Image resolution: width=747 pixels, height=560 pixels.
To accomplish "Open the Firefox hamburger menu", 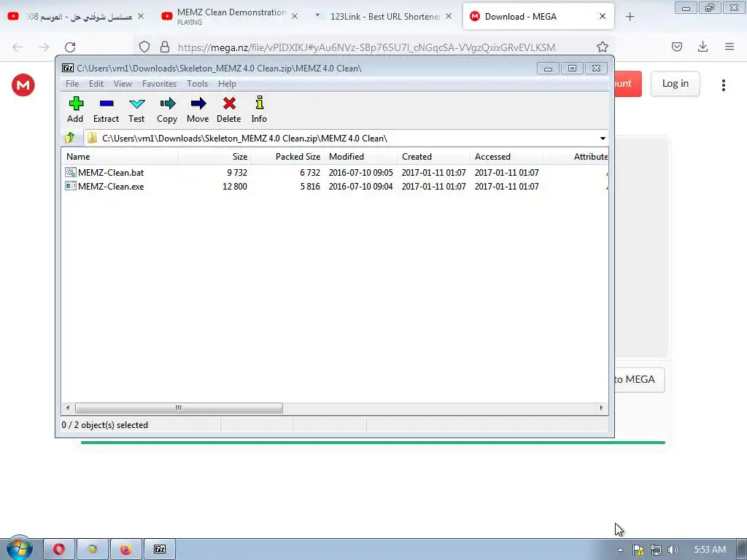I will [x=729, y=47].
